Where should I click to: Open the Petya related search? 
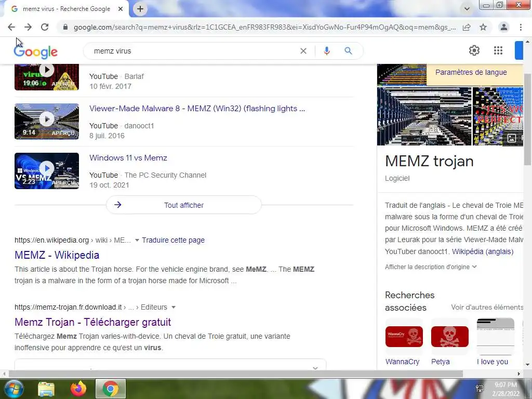coord(449,342)
